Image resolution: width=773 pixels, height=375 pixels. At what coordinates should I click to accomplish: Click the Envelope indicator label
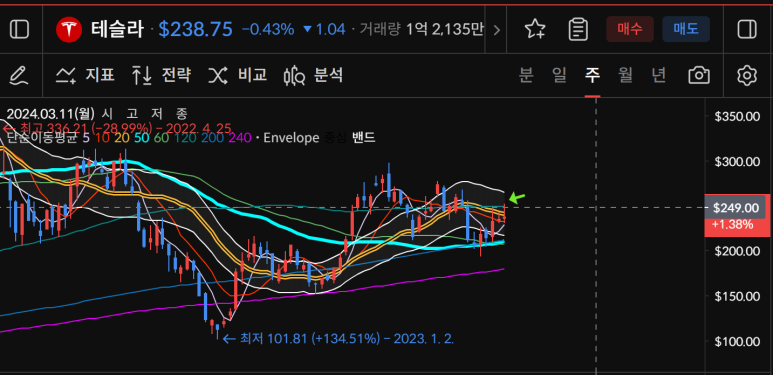pyautogui.click(x=291, y=138)
